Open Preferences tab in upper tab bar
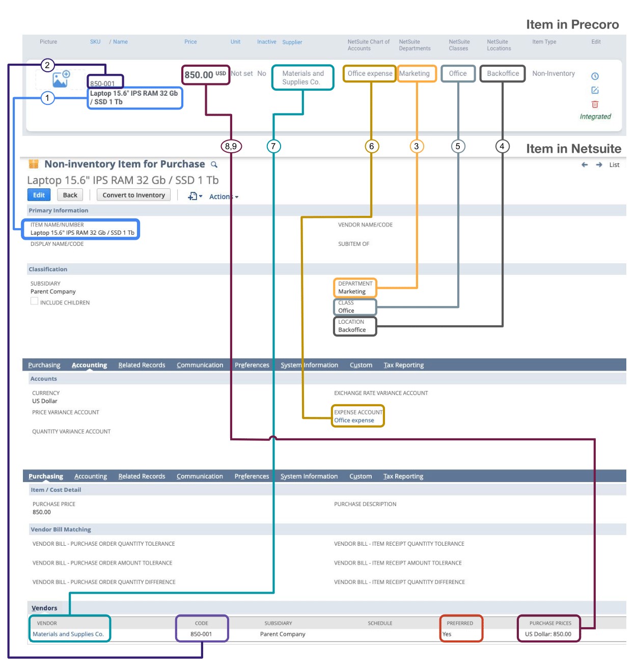636x672 pixels. [x=252, y=365]
